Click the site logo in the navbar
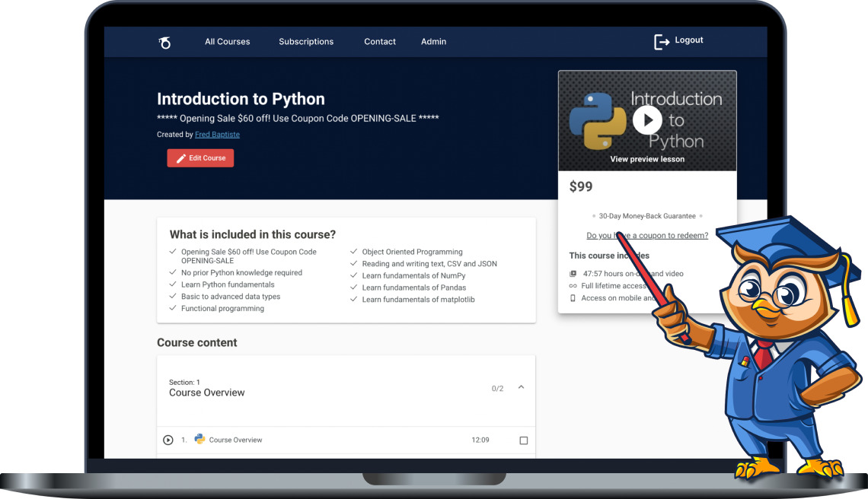The width and height of the screenshot is (868, 499). [164, 42]
